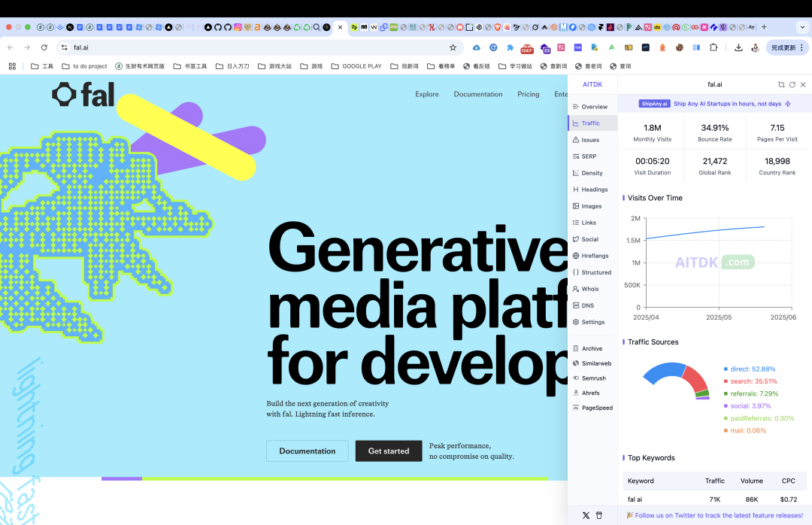Click the Documentation button below hero text

click(307, 451)
